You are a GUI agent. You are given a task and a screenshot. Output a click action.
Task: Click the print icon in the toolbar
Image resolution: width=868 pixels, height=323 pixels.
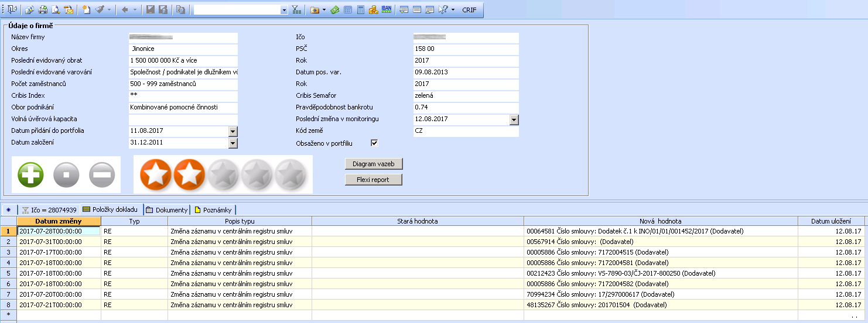[43, 10]
